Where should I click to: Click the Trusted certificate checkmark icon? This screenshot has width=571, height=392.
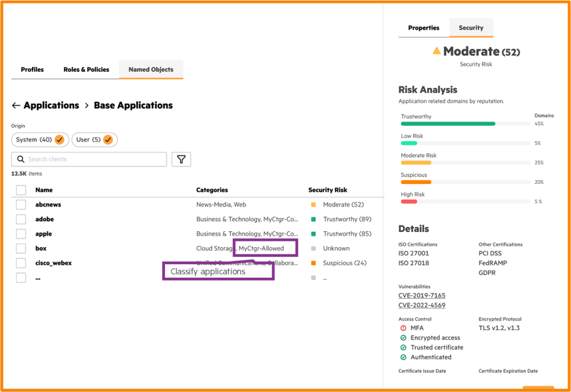(403, 347)
